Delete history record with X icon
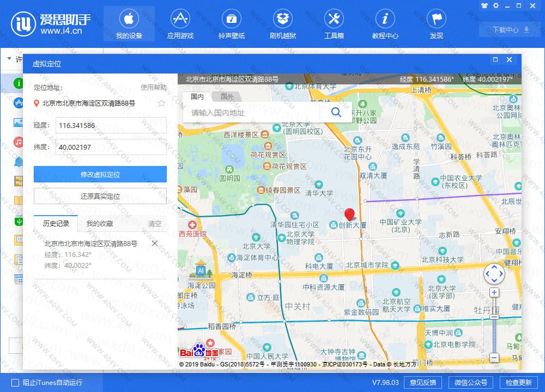This screenshot has height=392, width=545. [x=154, y=243]
